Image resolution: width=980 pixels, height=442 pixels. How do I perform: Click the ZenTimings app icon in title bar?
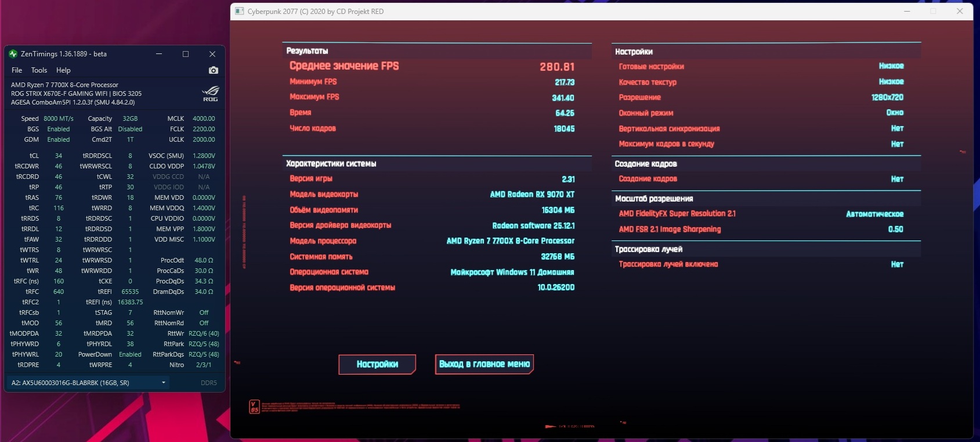coord(13,54)
